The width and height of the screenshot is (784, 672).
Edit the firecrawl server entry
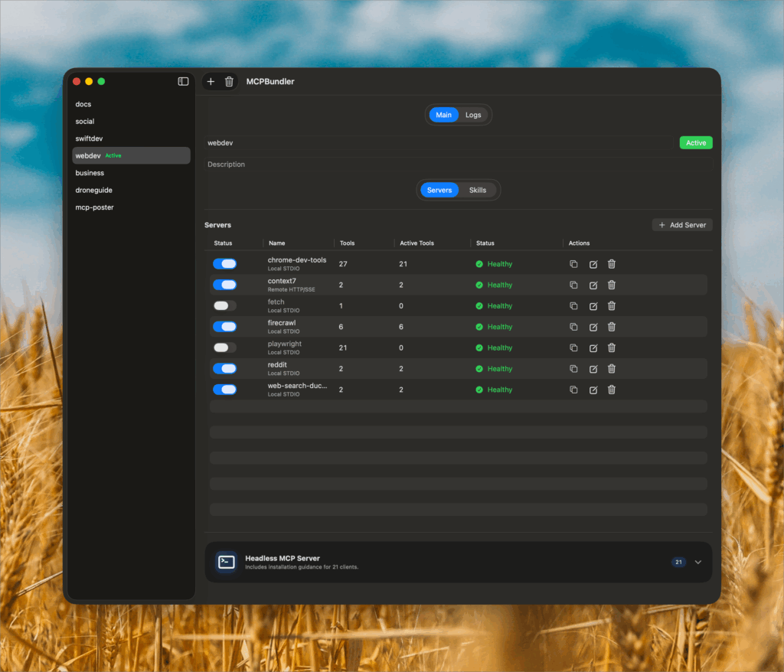click(x=593, y=327)
